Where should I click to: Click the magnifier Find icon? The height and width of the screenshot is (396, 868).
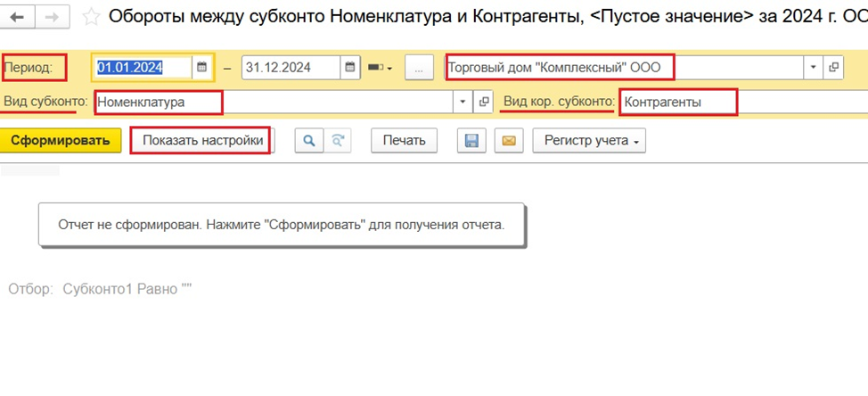pyautogui.click(x=309, y=141)
